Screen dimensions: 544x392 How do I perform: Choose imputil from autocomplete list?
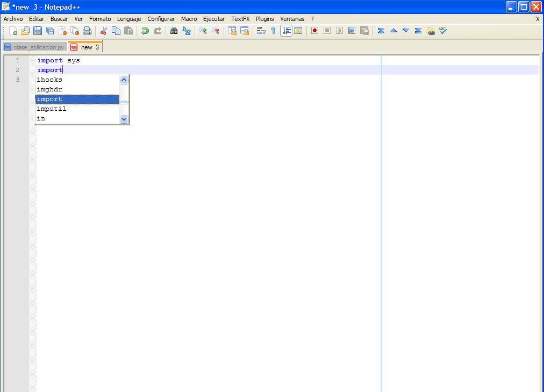[x=77, y=109]
